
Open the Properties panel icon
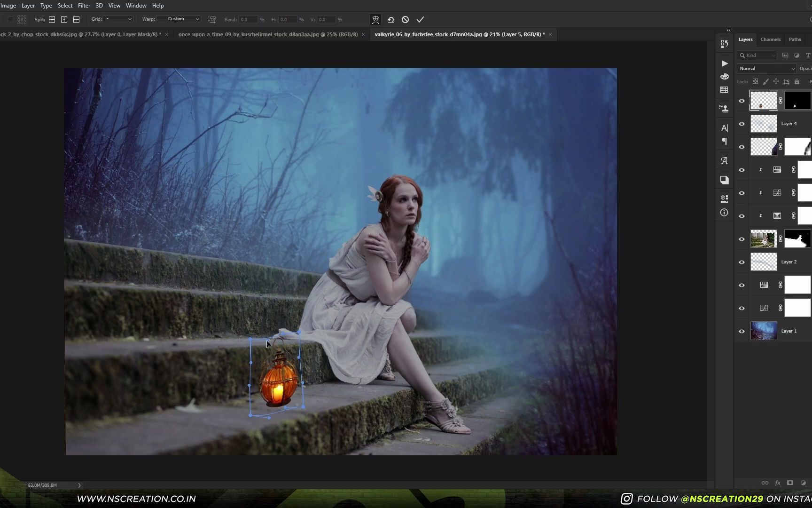pos(724,198)
